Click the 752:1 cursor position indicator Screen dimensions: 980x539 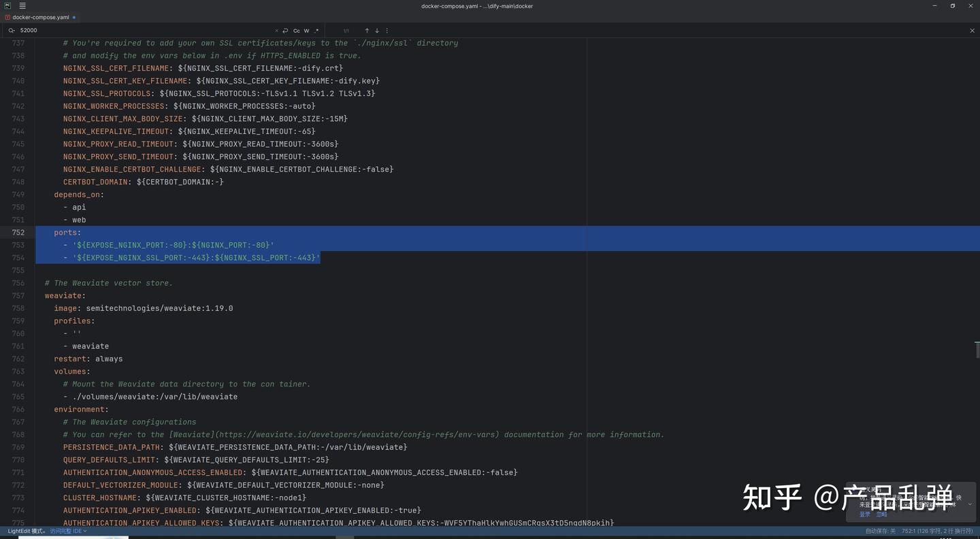[937, 531]
